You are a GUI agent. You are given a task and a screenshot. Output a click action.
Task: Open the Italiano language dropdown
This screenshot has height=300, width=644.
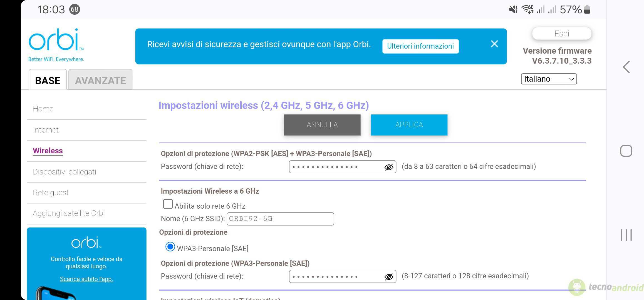(549, 79)
